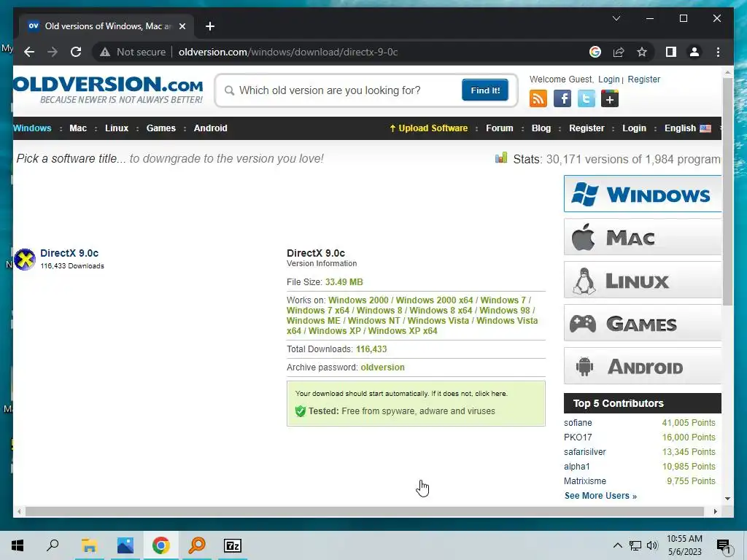Click the Register link beside Welcome Guest

[643, 79]
